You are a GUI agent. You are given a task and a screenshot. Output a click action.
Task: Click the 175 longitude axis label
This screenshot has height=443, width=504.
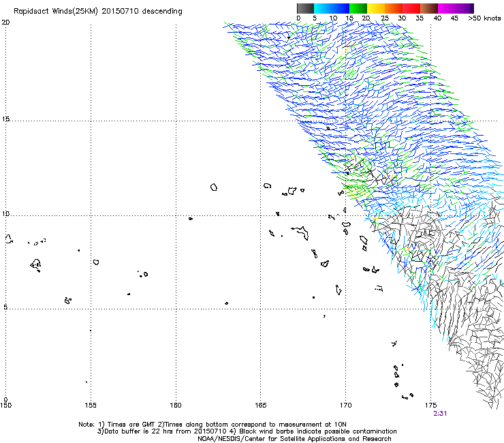tap(430, 406)
